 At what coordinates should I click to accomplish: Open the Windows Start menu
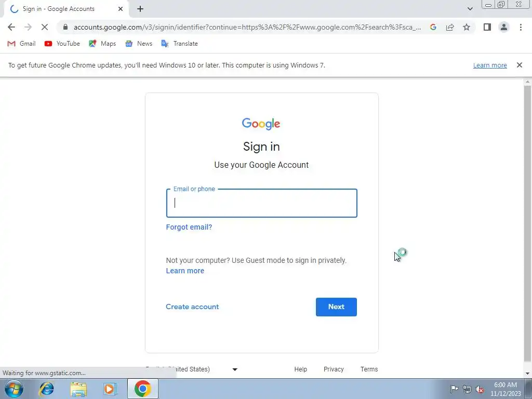(14, 389)
